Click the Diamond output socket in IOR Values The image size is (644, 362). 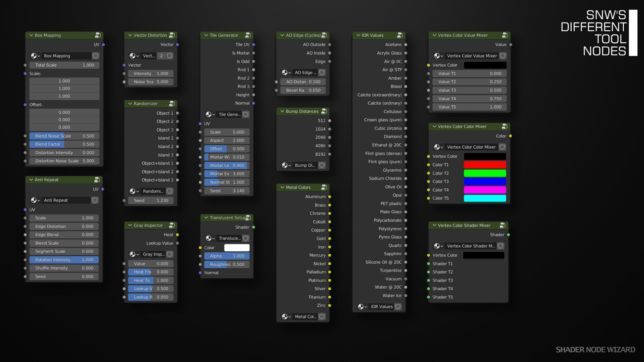point(406,137)
